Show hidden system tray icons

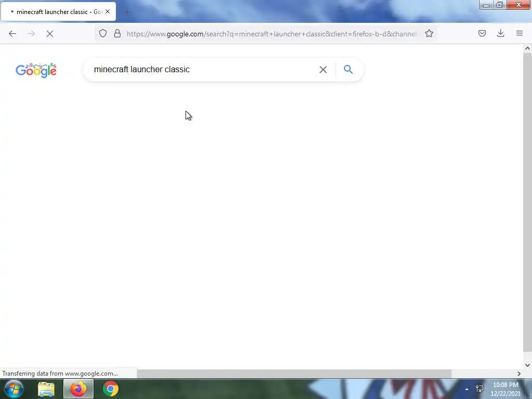point(467,389)
